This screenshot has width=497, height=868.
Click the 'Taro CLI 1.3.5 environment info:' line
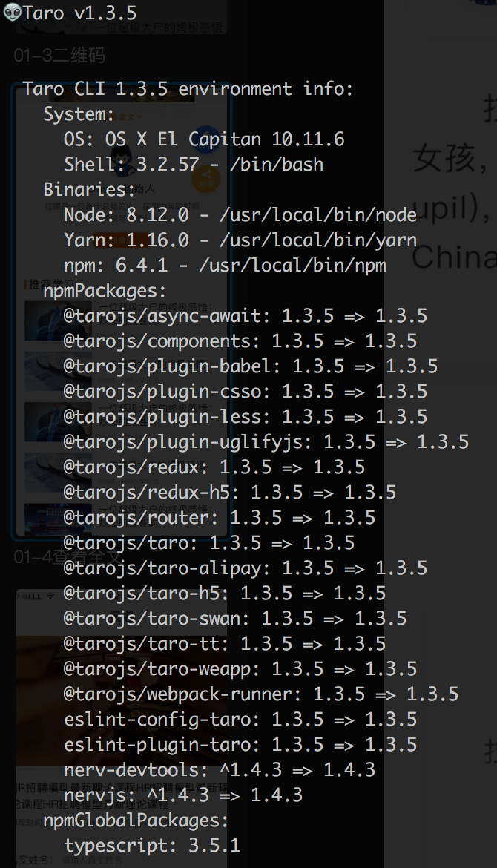[188, 88]
